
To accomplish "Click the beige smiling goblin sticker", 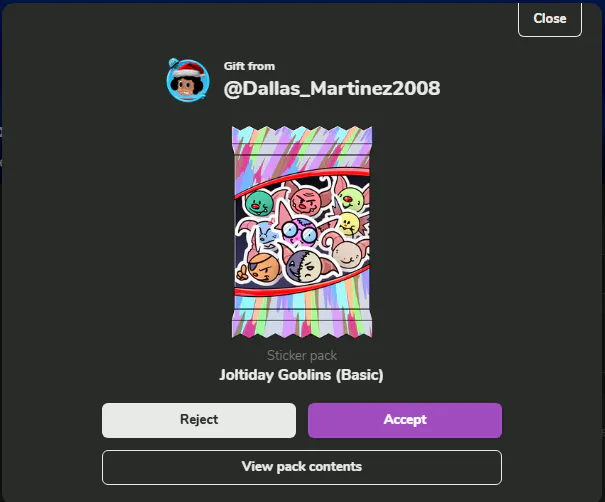I will click(347, 255).
